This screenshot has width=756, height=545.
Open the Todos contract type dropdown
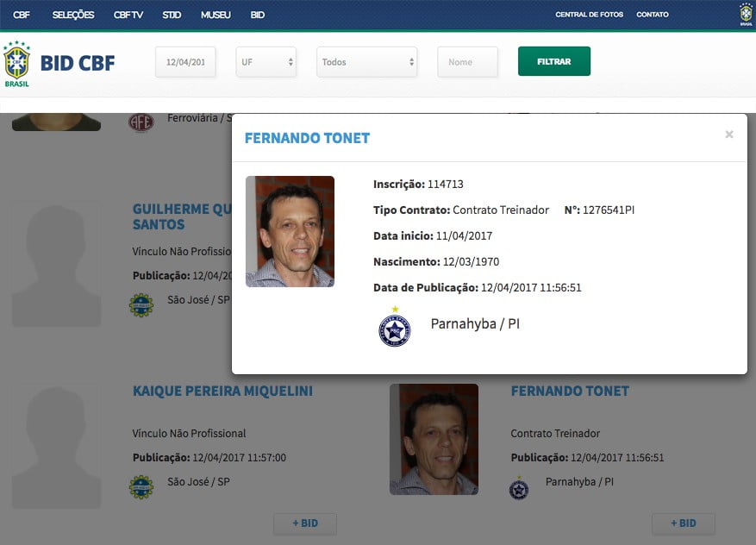point(366,61)
